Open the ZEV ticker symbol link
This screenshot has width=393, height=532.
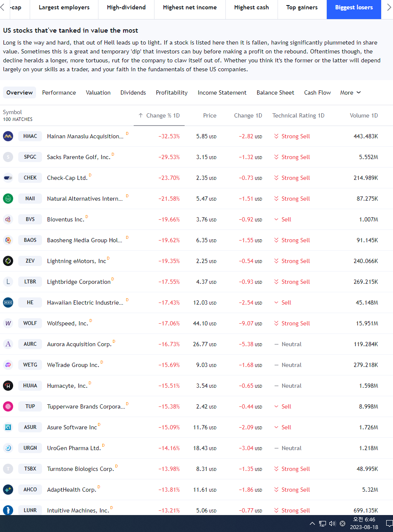[x=30, y=261]
